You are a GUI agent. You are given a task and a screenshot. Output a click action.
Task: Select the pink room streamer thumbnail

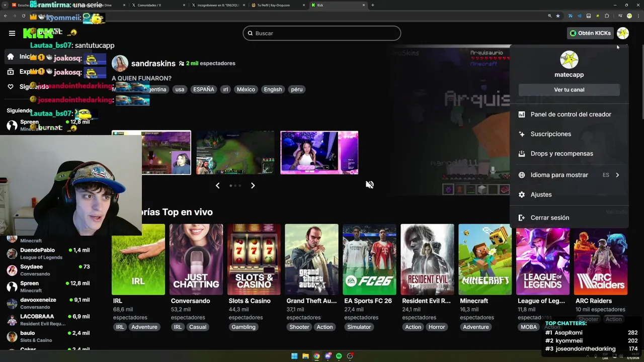[x=319, y=153]
